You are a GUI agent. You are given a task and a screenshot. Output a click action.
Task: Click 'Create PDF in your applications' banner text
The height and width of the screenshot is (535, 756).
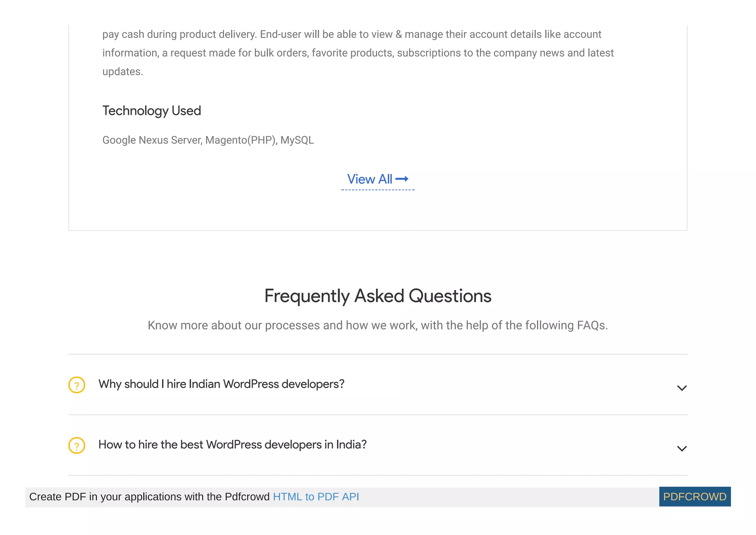click(x=149, y=497)
